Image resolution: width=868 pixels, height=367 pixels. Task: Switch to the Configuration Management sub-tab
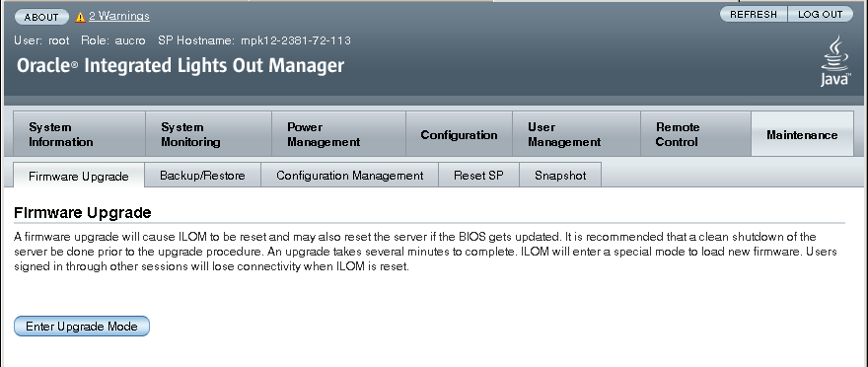tap(350, 176)
